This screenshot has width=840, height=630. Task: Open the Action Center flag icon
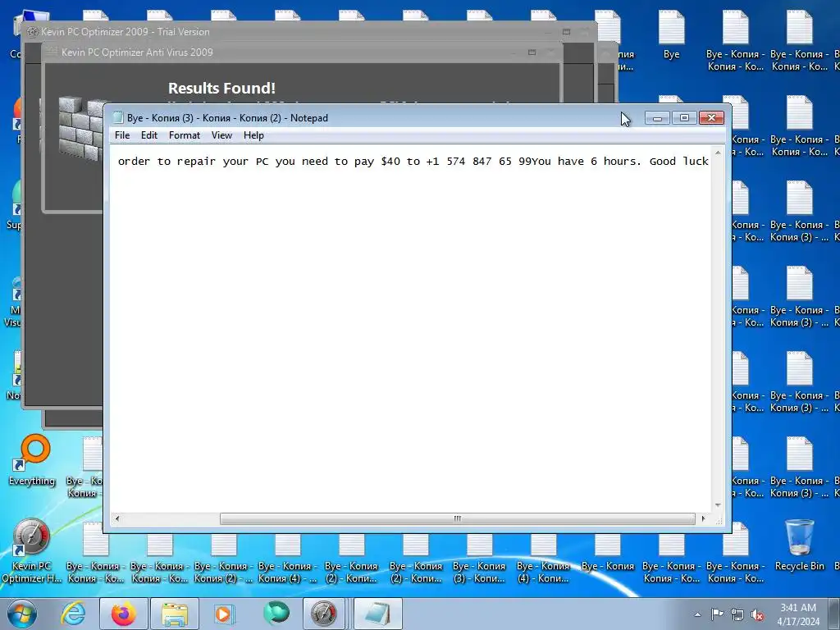(717, 614)
